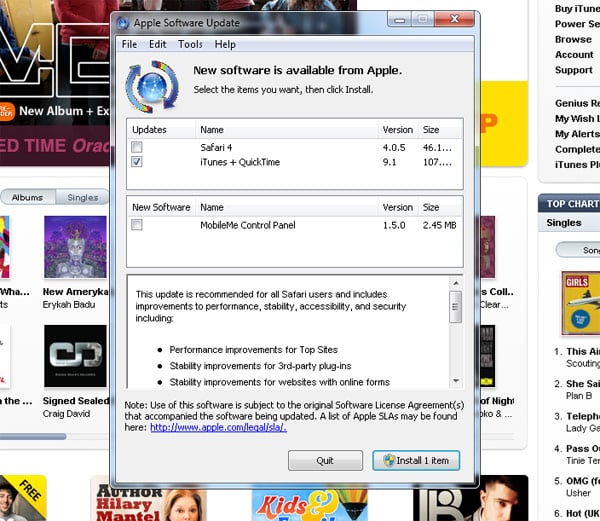Click Install 1 item button
This screenshot has width=600, height=521.
[416, 461]
